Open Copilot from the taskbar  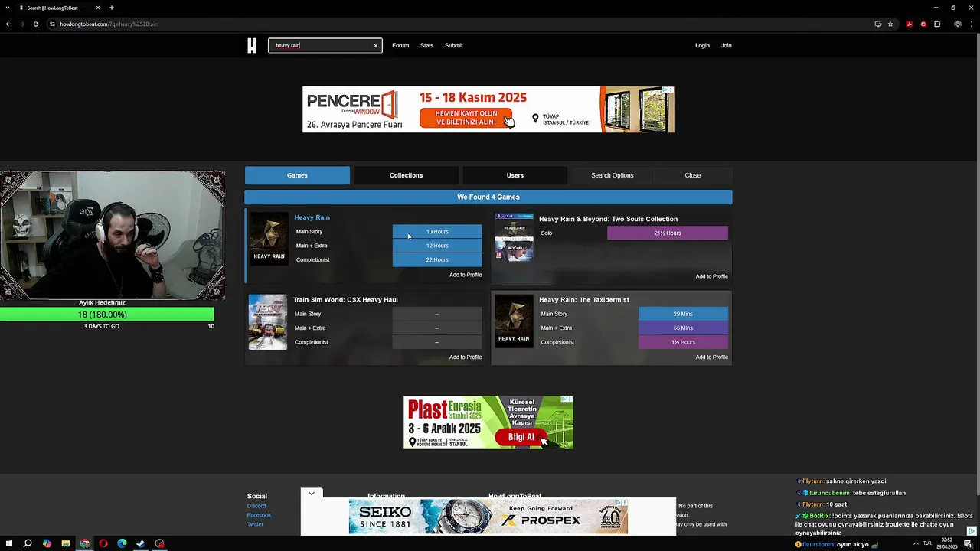tap(47, 543)
